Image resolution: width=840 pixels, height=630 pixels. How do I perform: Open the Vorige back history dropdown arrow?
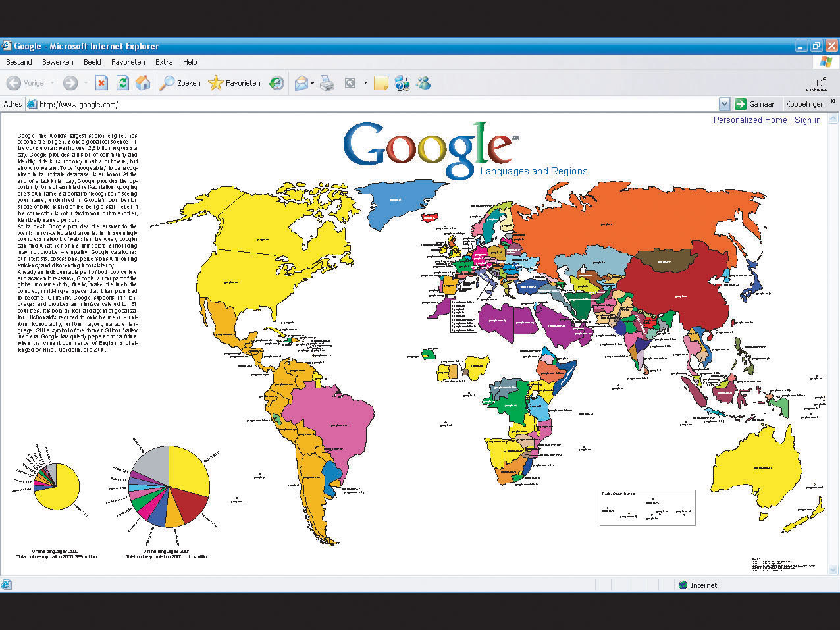click(x=52, y=83)
